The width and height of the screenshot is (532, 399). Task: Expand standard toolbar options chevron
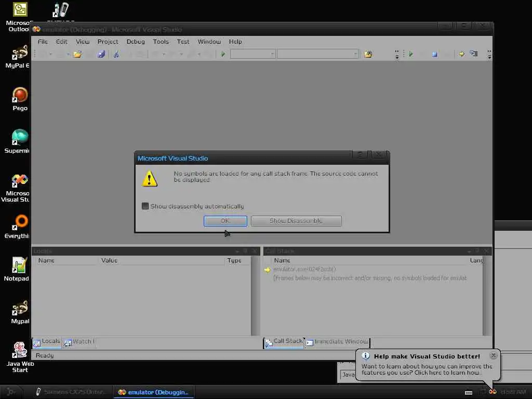coord(397,54)
